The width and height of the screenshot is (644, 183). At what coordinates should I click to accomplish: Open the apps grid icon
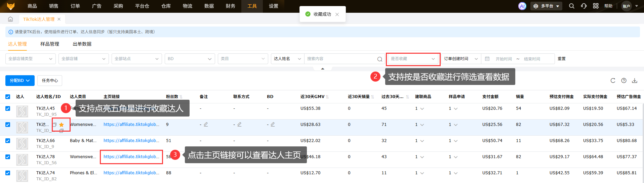tap(596, 6)
